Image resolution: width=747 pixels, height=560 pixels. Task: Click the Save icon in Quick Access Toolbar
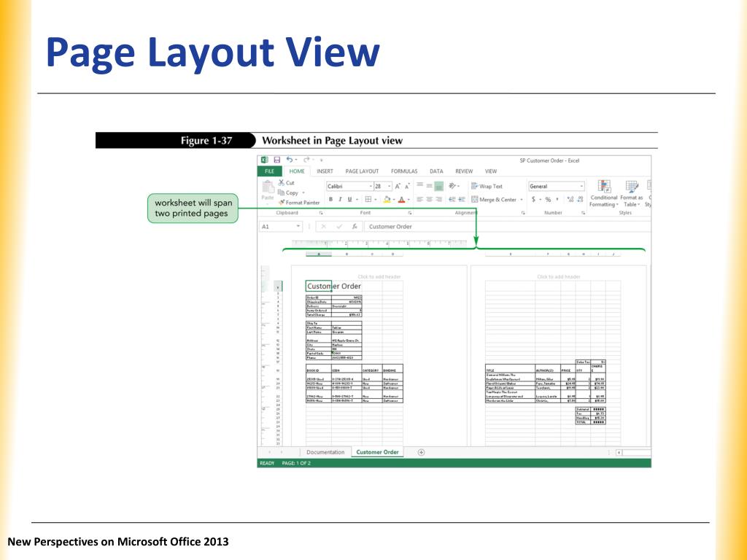(x=276, y=160)
